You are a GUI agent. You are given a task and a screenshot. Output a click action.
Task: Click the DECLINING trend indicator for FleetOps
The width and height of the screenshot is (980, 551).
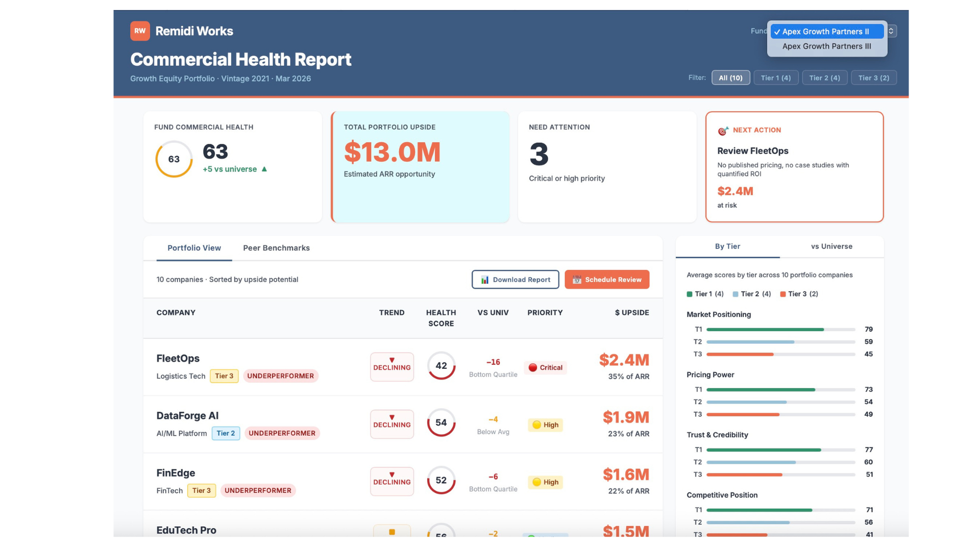coord(391,367)
